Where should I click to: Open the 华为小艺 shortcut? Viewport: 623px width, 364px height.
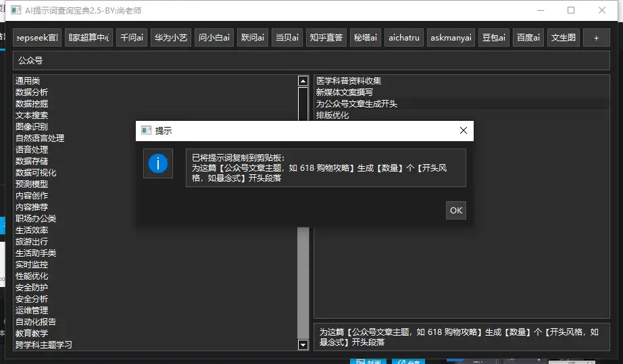(170, 38)
